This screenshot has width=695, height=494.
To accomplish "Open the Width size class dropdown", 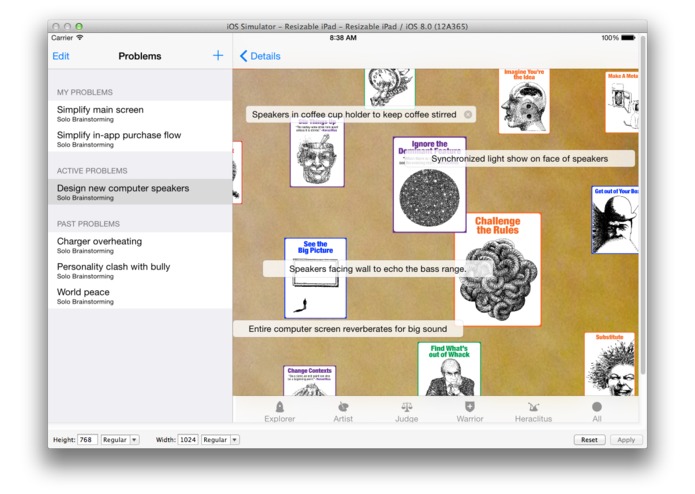I will tap(220, 440).
